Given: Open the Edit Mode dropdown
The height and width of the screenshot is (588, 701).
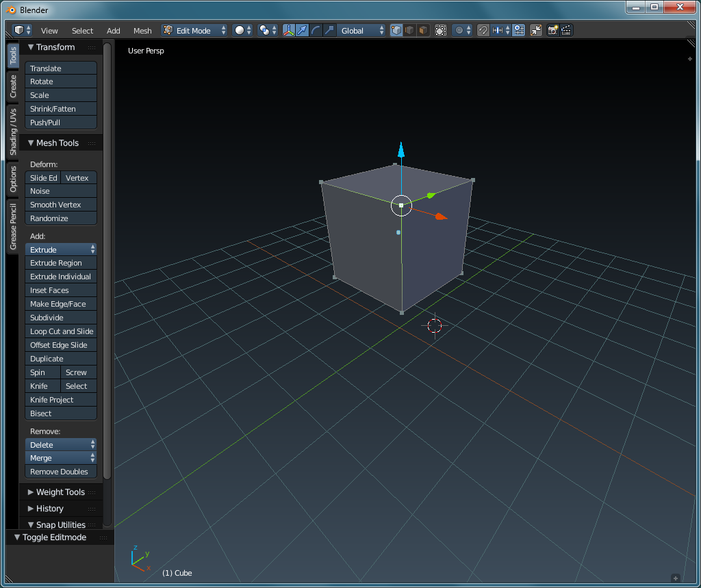Looking at the screenshot, I should point(194,30).
